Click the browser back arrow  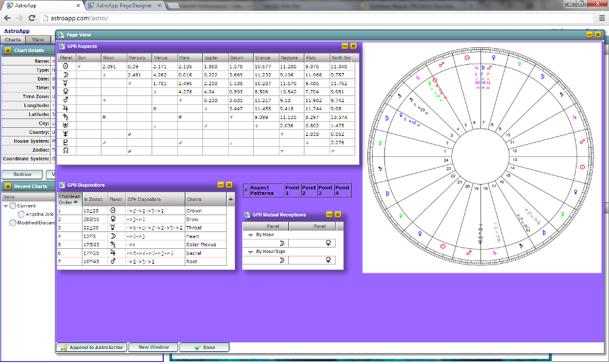(x=7, y=18)
